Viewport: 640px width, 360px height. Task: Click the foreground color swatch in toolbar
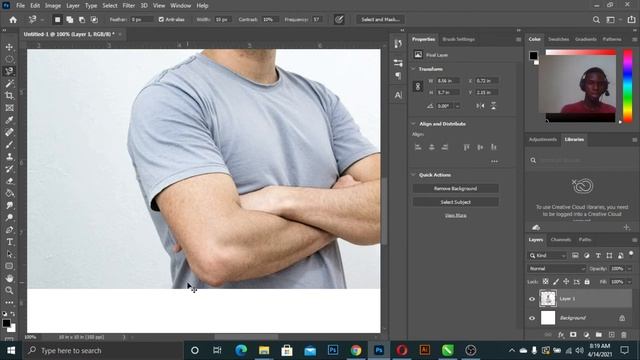6,323
